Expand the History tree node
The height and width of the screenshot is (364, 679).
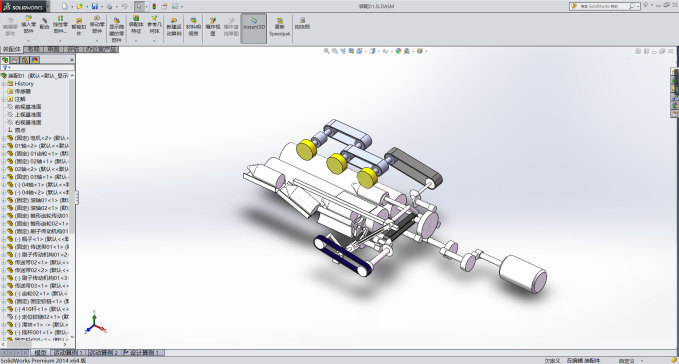pos(4,84)
